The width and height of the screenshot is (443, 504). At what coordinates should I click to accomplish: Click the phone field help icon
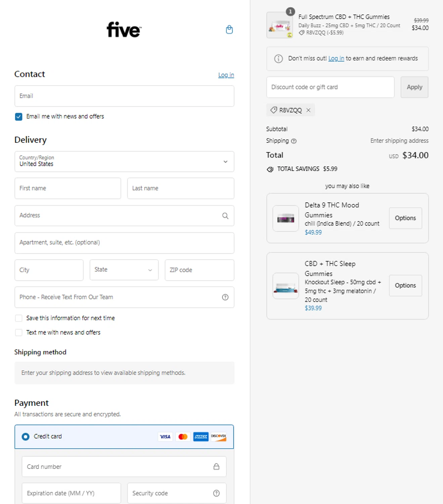tap(225, 297)
